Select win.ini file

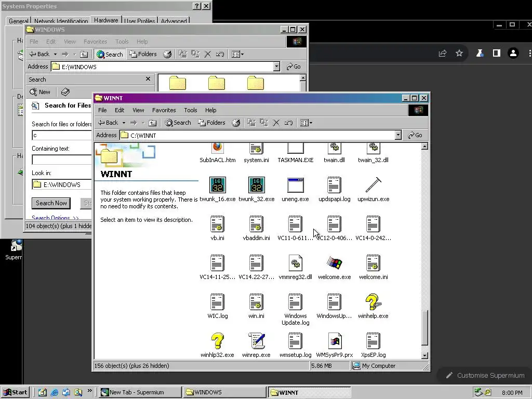coord(256,306)
